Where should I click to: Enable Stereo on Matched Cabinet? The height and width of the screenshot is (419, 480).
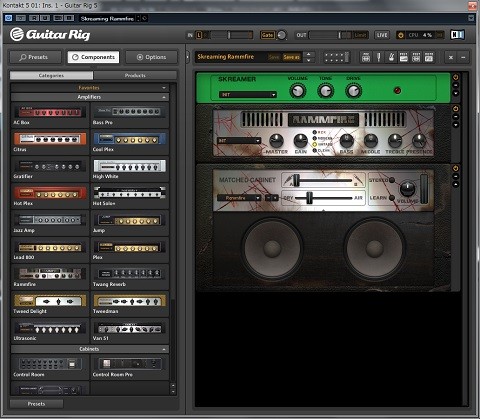click(x=392, y=180)
